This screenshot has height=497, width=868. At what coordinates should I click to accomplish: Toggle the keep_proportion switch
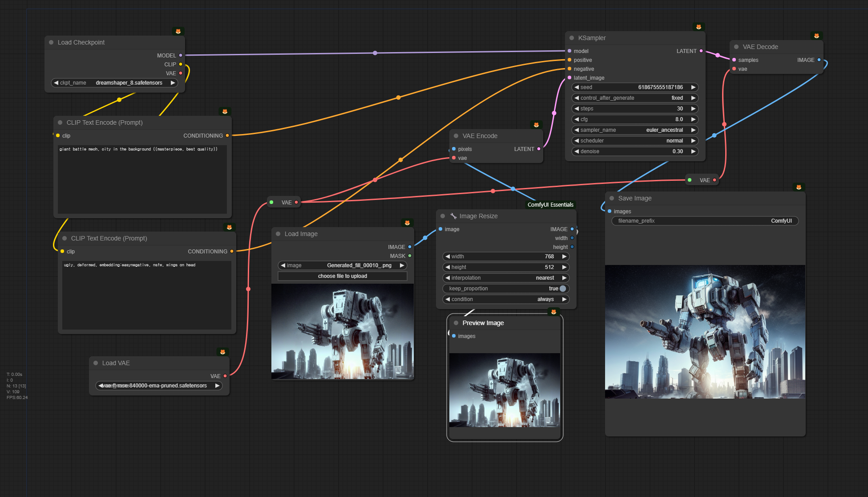[x=563, y=289]
